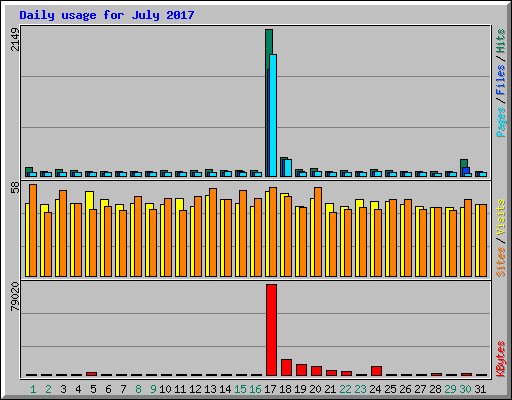
Task: Click day label 31 on the x-axis
Action: pos(480,389)
